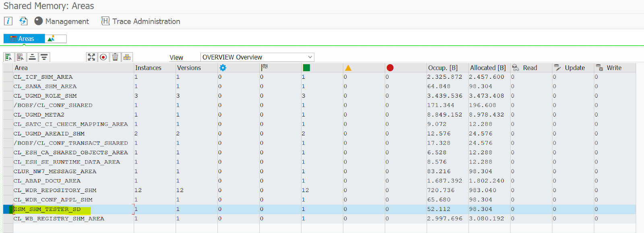Select the CL_UGMD_META2 area
This screenshot has width=644, height=233.
39,115
